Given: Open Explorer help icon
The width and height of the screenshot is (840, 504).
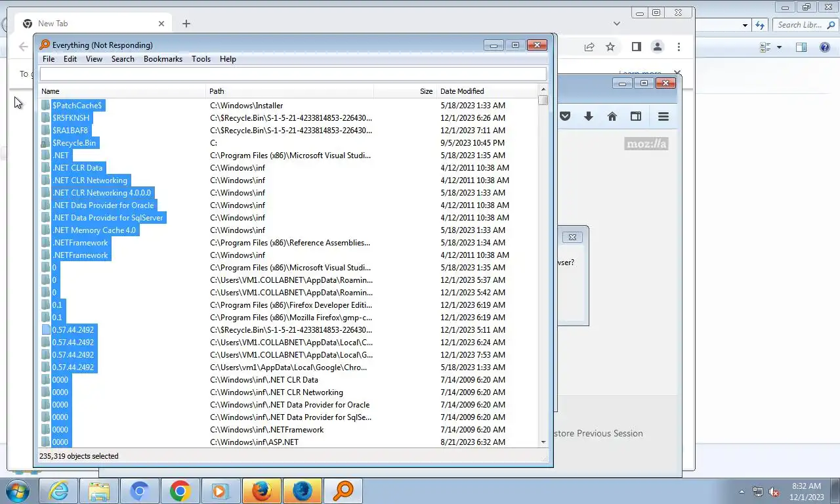Looking at the screenshot, I should [825, 47].
